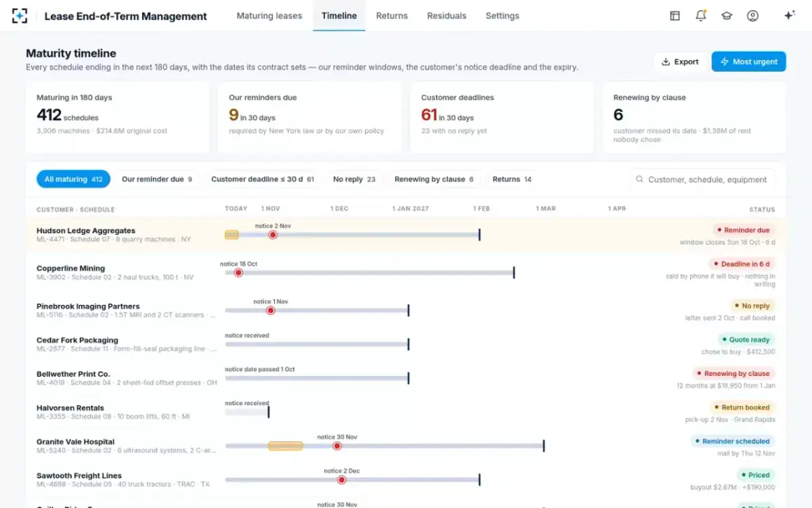This screenshot has height=508, width=812.
Task: Click Hudson Ledge notice 2 Nov marker
Action: pos(273,235)
